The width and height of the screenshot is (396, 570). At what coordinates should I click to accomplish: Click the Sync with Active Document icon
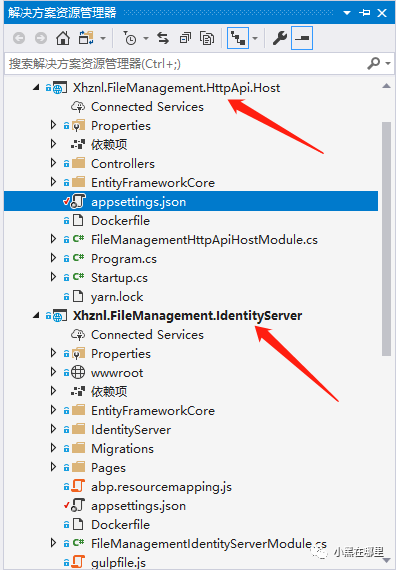click(163, 38)
